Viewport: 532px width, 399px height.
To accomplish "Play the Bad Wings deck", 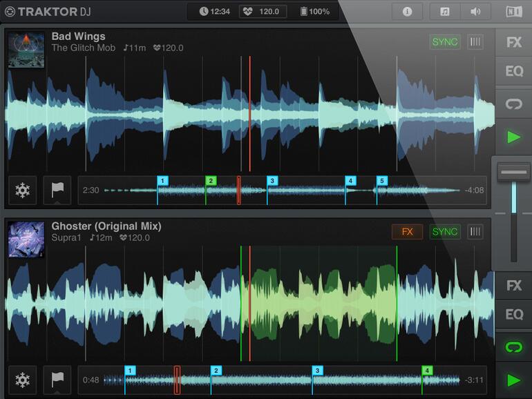I will pos(513,137).
